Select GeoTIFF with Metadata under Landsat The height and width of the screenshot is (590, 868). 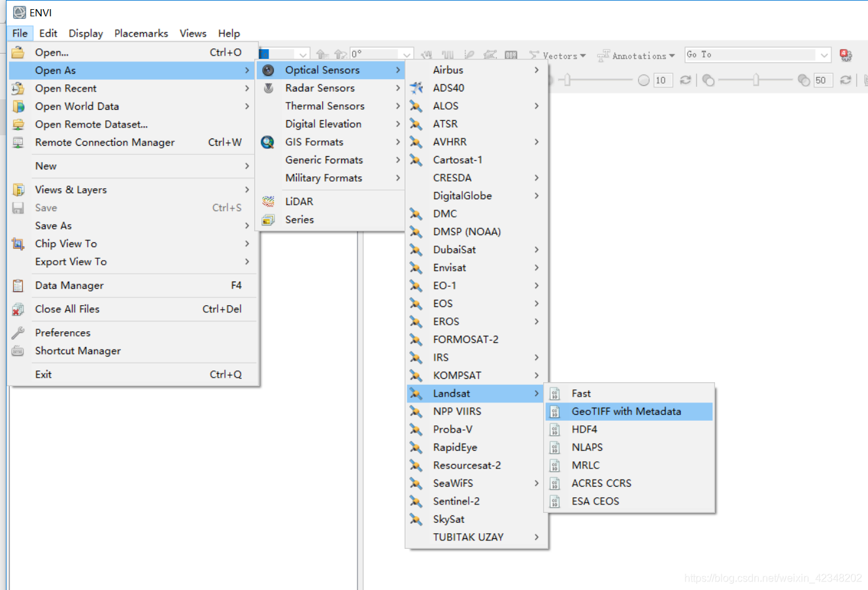(x=629, y=412)
